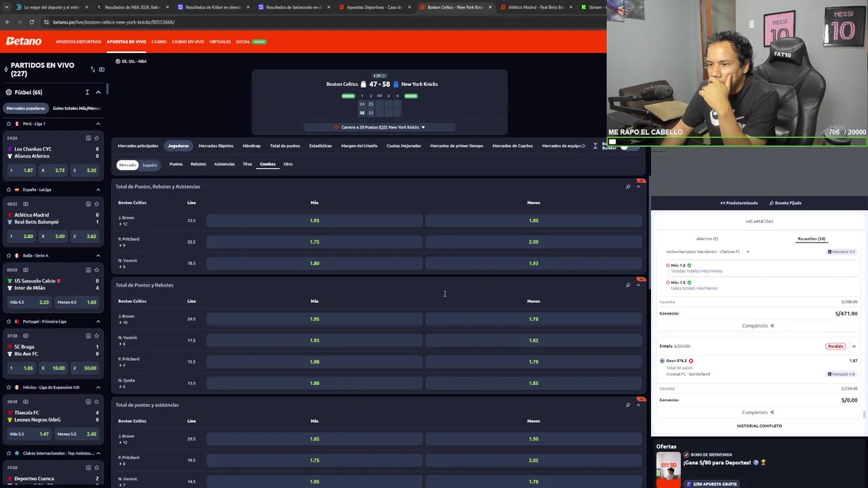868x488 pixels.
Task: Click the browser back arrow
Action: (7, 22)
